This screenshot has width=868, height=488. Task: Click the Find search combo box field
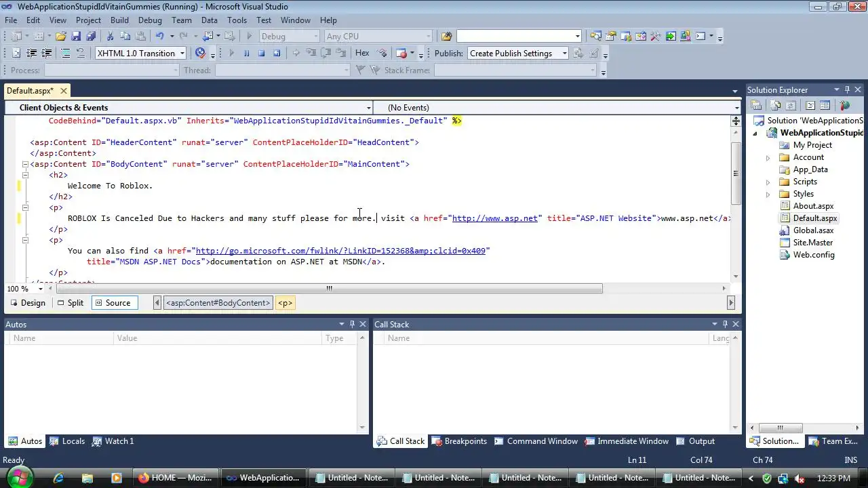(x=519, y=36)
